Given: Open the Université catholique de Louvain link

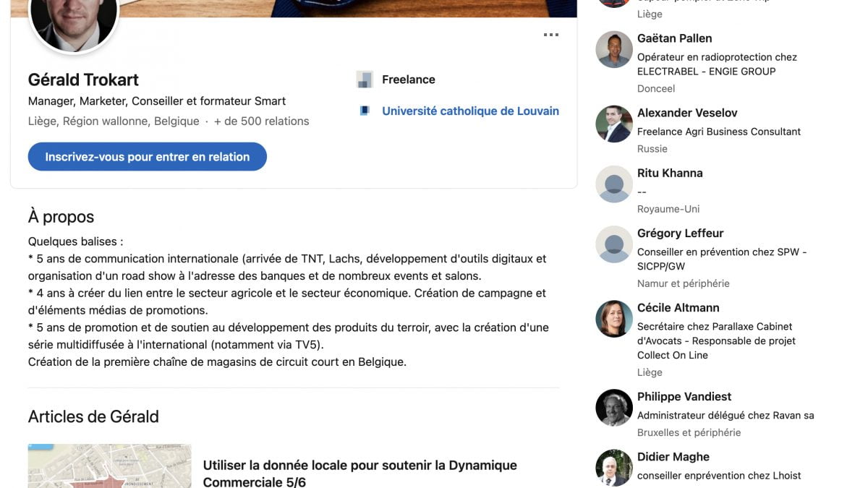Looking at the screenshot, I should pos(470,111).
